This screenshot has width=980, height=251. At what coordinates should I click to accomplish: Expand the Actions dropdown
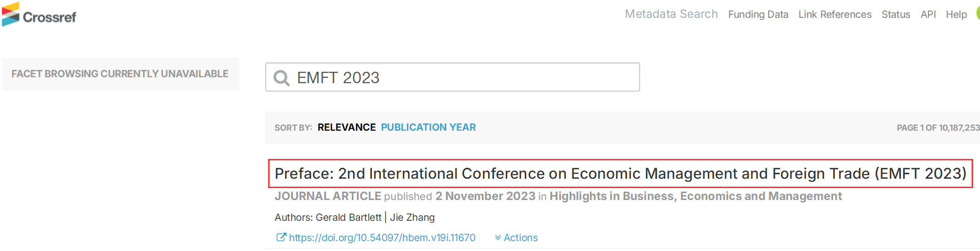click(x=516, y=238)
